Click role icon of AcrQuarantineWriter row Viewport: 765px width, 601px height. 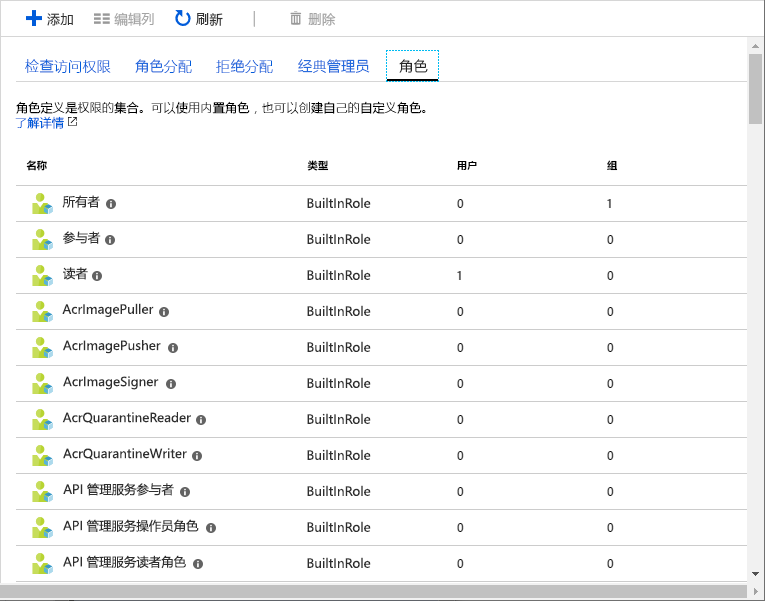(42, 456)
